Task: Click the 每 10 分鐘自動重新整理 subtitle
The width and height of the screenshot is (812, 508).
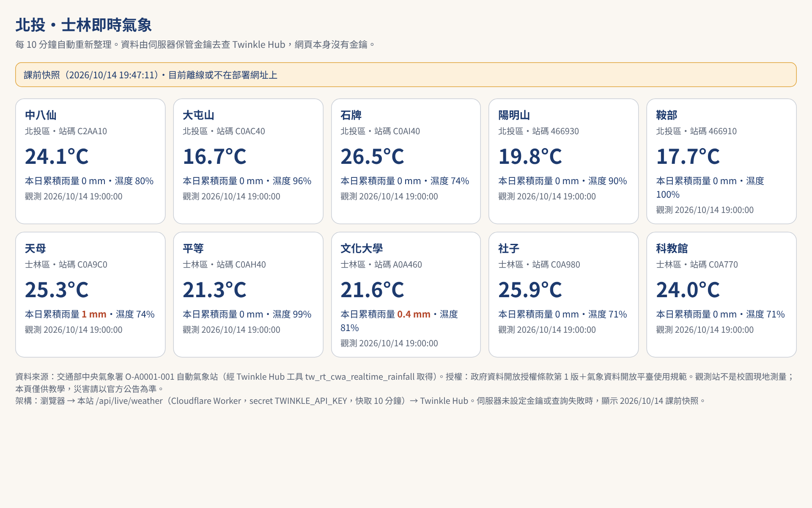Action: 195,44
